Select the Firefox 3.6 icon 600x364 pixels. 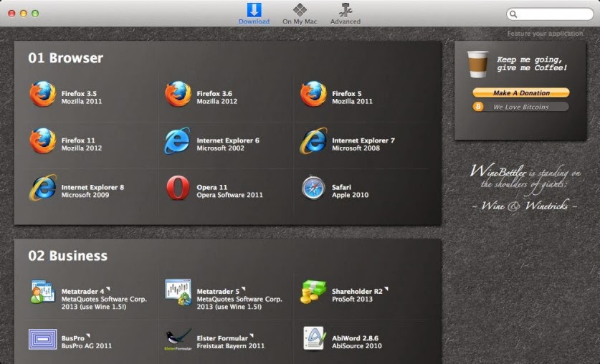pyautogui.click(x=178, y=94)
